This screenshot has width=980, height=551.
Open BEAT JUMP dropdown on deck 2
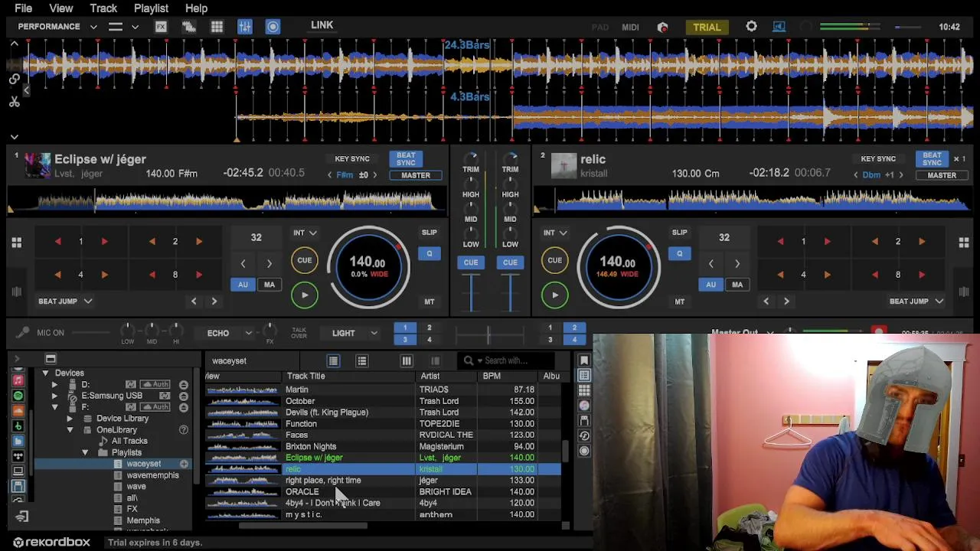[916, 302]
